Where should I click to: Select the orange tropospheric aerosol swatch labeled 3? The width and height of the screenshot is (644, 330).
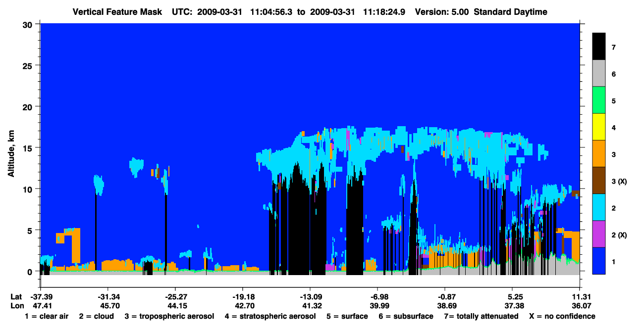pos(599,153)
